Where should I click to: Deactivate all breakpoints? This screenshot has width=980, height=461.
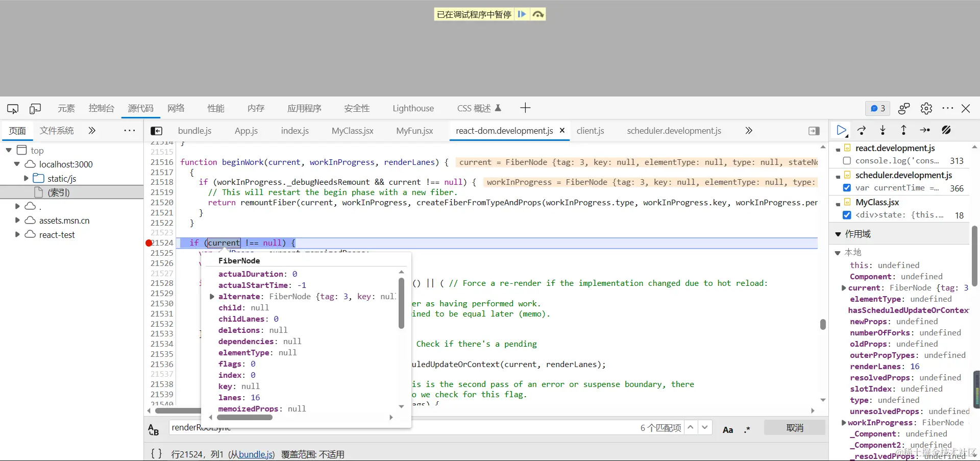coord(946,130)
